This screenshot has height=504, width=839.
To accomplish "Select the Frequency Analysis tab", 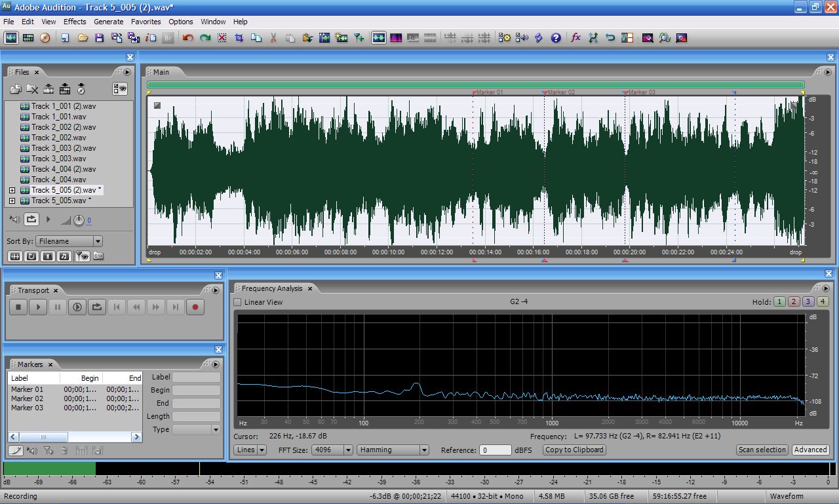I will [x=272, y=288].
